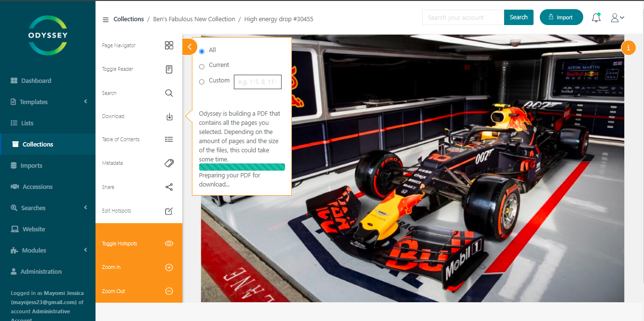This screenshot has height=321, width=644.
Task: Expand the Templates submenu arrow
Action: click(x=85, y=102)
